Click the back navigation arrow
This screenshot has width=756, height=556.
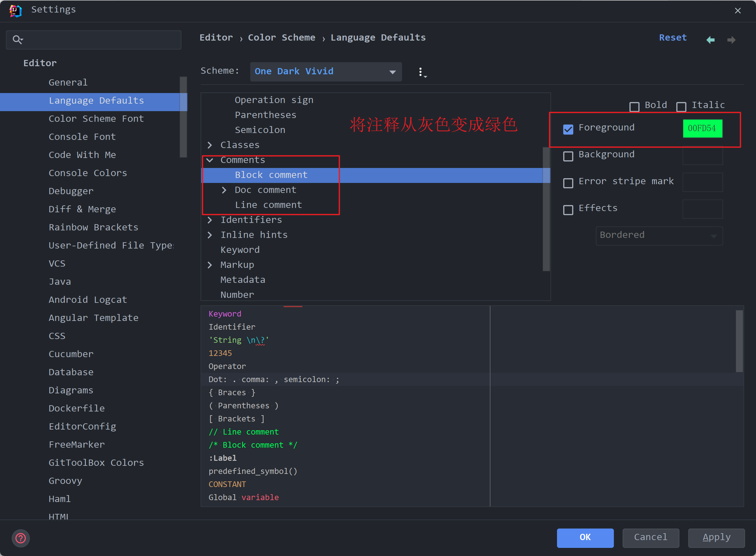710,39
